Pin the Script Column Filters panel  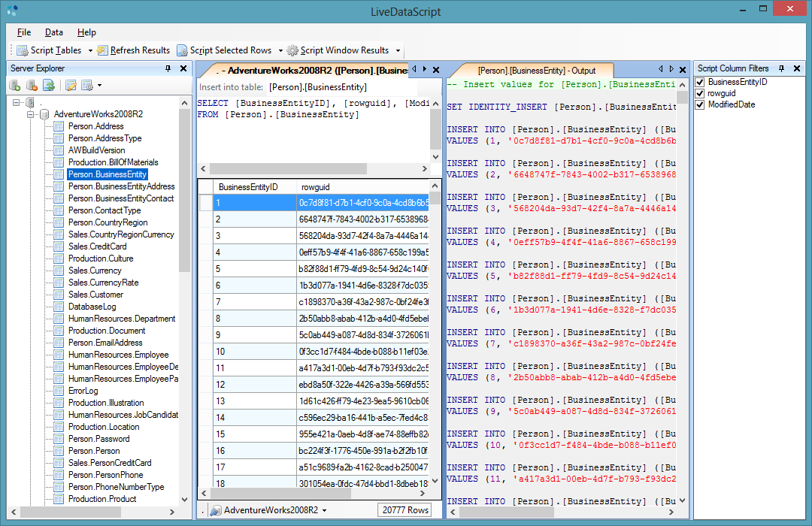pos(781,68)
